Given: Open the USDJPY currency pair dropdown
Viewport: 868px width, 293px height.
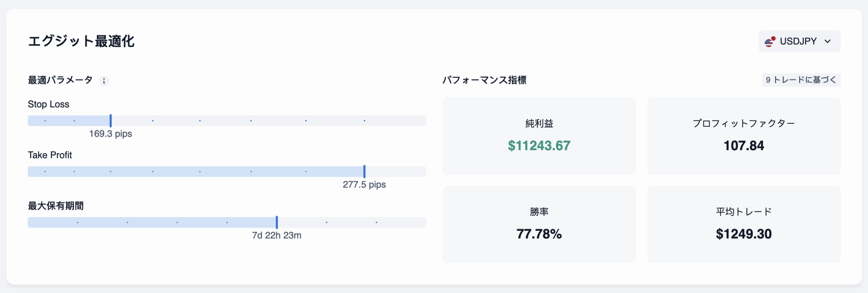Looking at the screenshot, I should 799,41.
